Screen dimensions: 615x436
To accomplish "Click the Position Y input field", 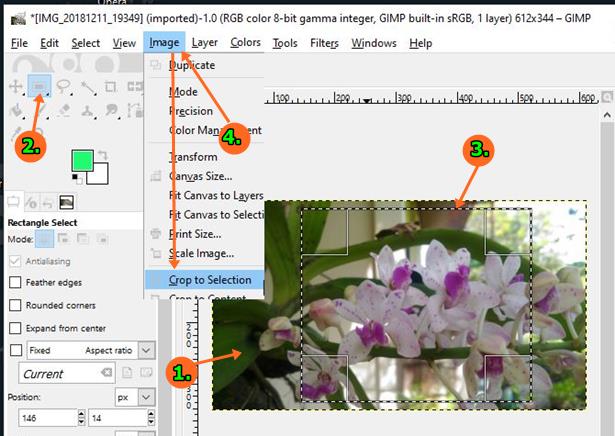I will coord(118,418).
